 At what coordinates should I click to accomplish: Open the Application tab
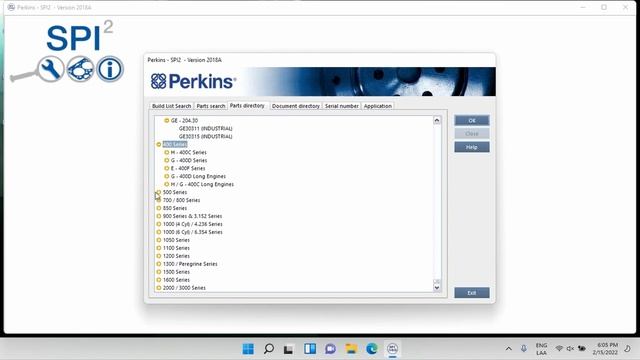(378, 106)
